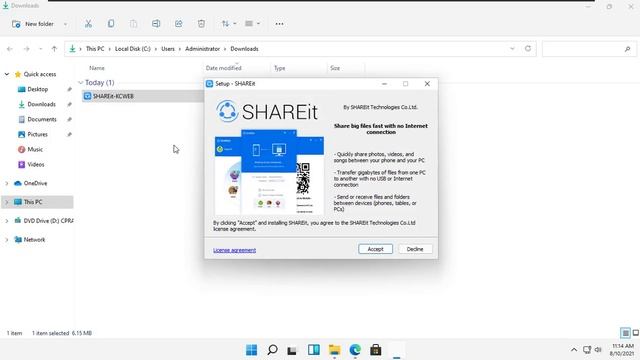
Task: Sort by the Size column header
Action: pos(335,68)
